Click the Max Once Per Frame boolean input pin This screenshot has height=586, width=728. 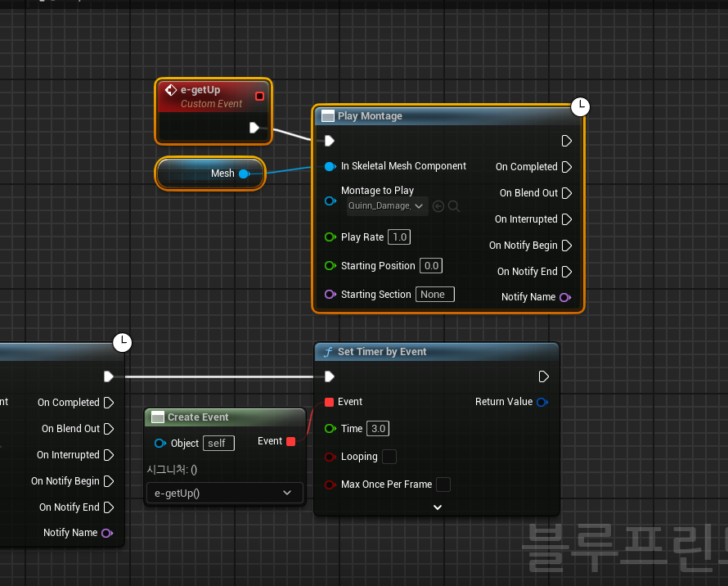(x=330, y=485)
